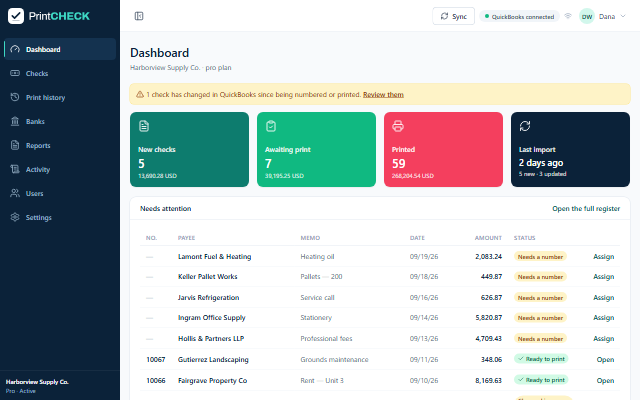Screen dimensions: 640x400
Task: Toggle the sidebar collapse icon
Action: [139, 16]
